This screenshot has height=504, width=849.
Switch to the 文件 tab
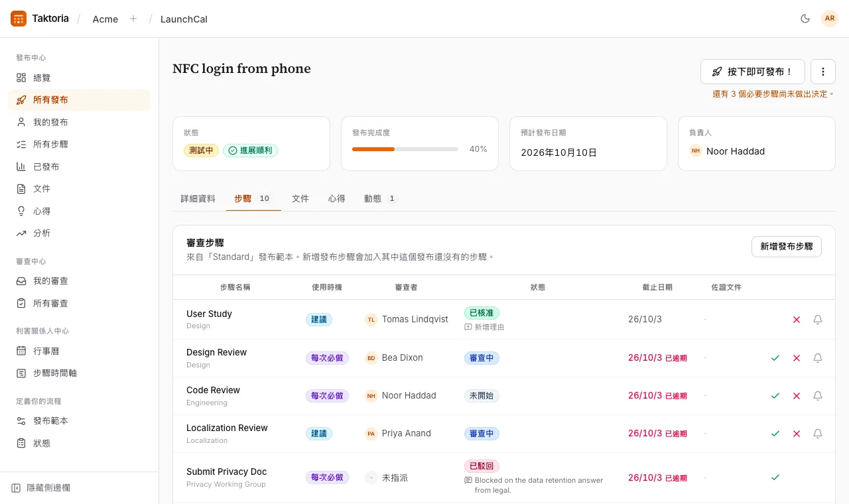click(x=300, y=198)
